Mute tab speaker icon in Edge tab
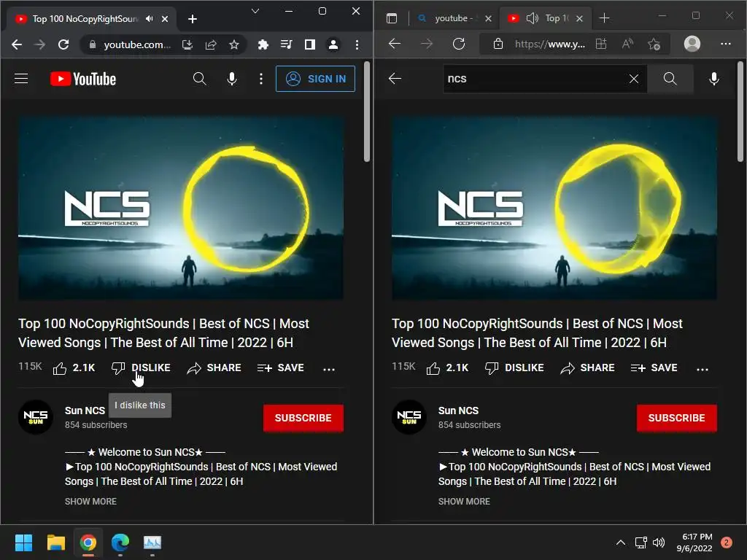This screenshot has width=747, height=560. point(532,18)
